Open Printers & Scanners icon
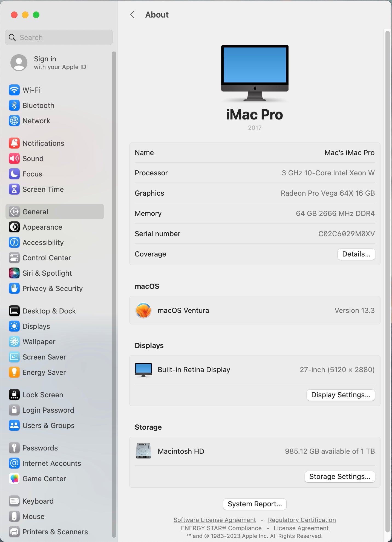This screenshot has height=542, width=392. click(x=14, y=532)
